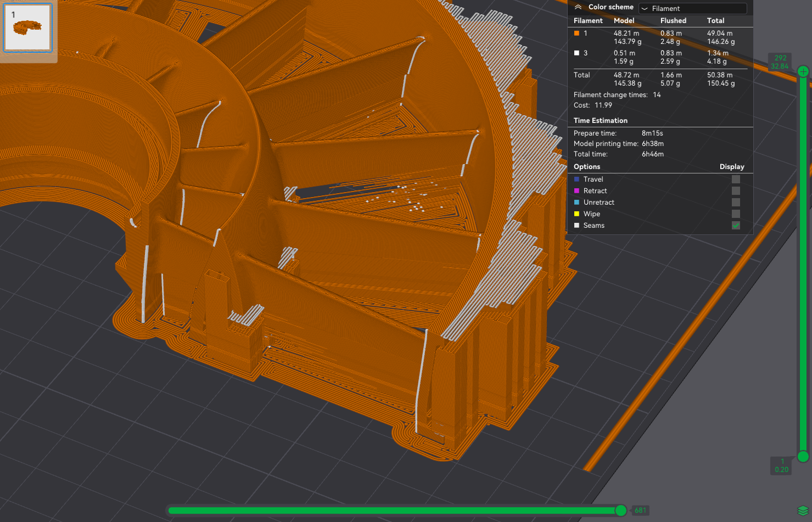Viewport: 812px width, 522px height.
Task: Collapse the Color scheme legend panel
Action: pos(578,7)
